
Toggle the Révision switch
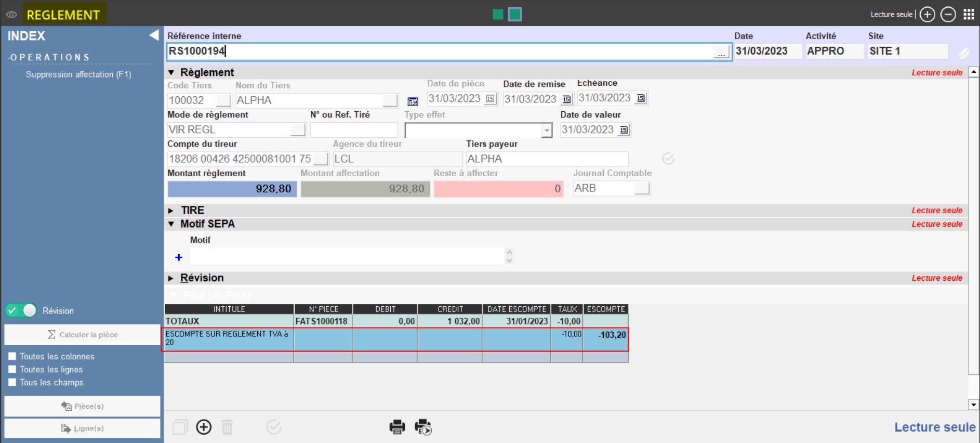coord(21,310)
